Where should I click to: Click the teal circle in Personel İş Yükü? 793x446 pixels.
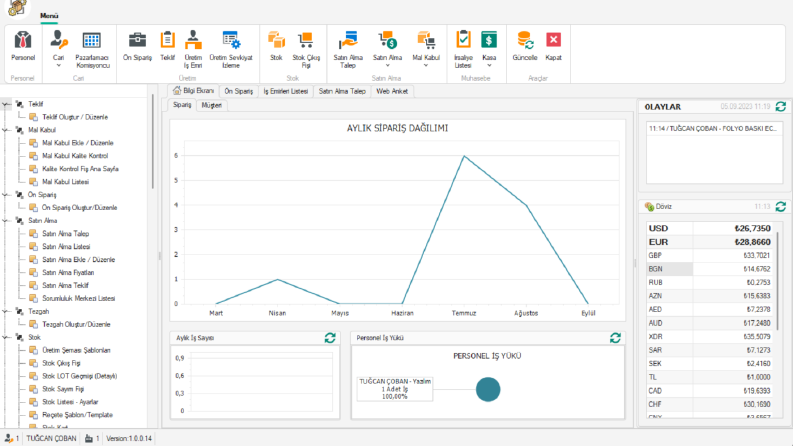pos(488,389)
